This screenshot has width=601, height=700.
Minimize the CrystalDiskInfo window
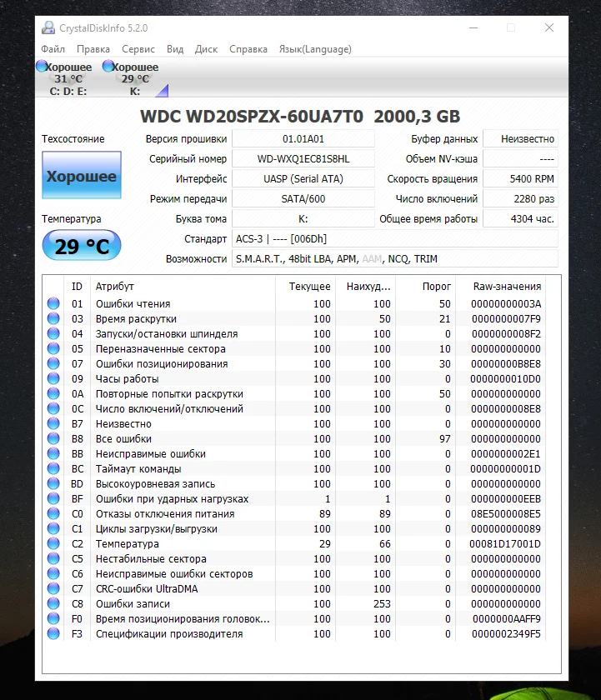(473, 27)
